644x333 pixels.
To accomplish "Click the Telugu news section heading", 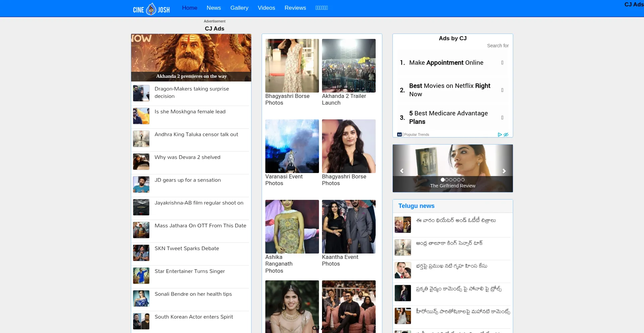I will (416, 206).
